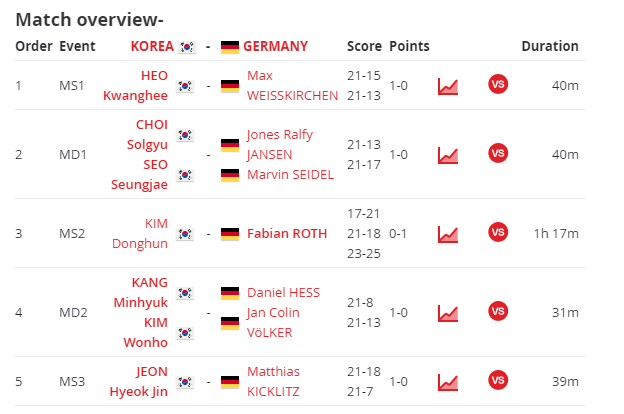
Task: Open the KIM Donghun player profile
Action: coord(140,234)
